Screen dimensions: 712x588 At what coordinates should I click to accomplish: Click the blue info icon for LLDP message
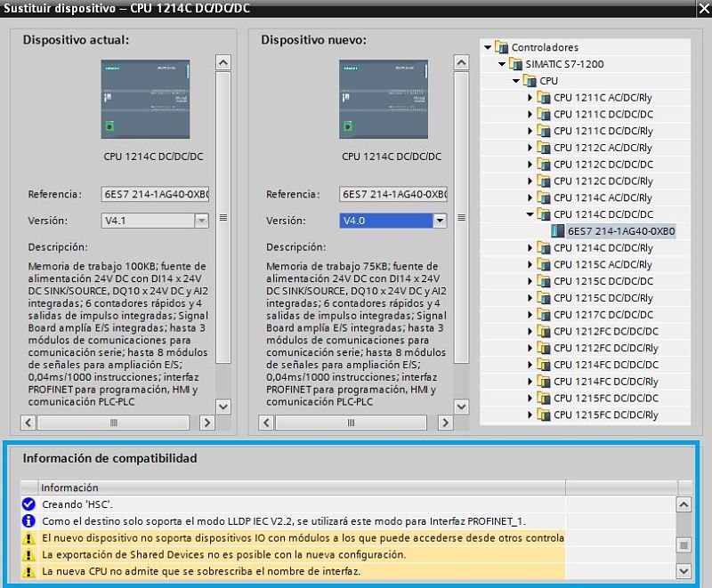pyautogui.click(x=28, y=521)
